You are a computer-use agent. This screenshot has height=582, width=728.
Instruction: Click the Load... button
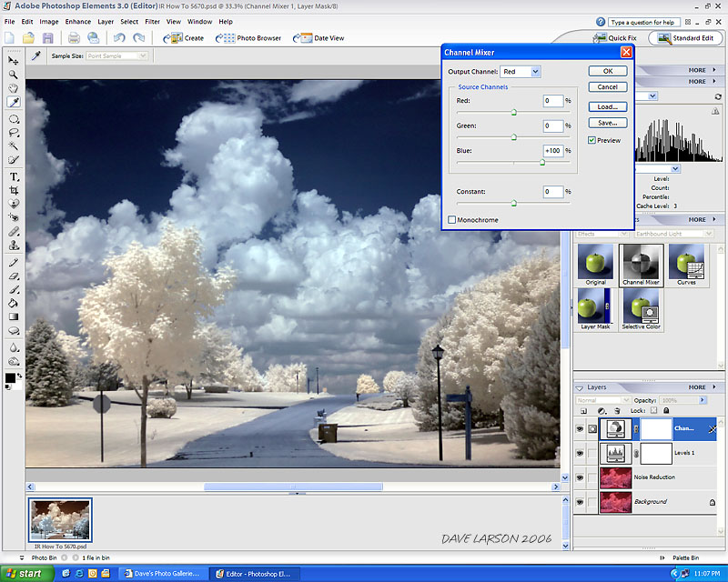(608, 106)
